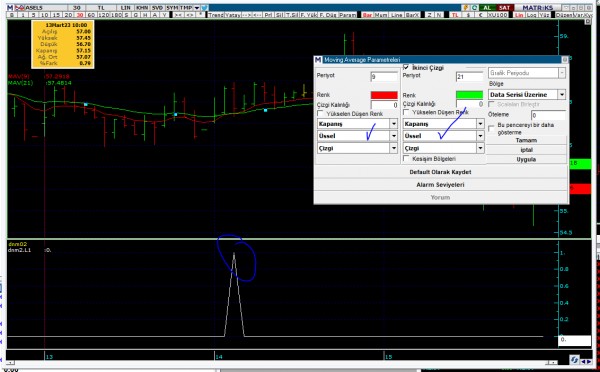This screenshot has width=600, height=372.
Task: Click the Twitter bird icon in title bar
Action: coord(205,8)
